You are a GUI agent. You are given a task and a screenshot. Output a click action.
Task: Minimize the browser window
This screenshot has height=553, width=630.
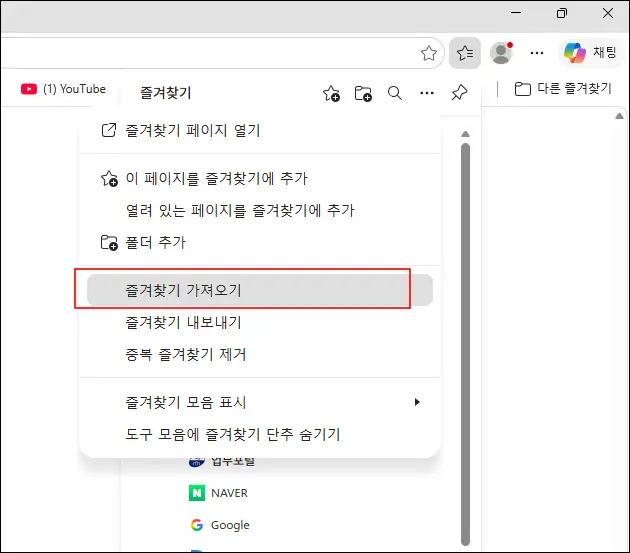click(516, 13)
